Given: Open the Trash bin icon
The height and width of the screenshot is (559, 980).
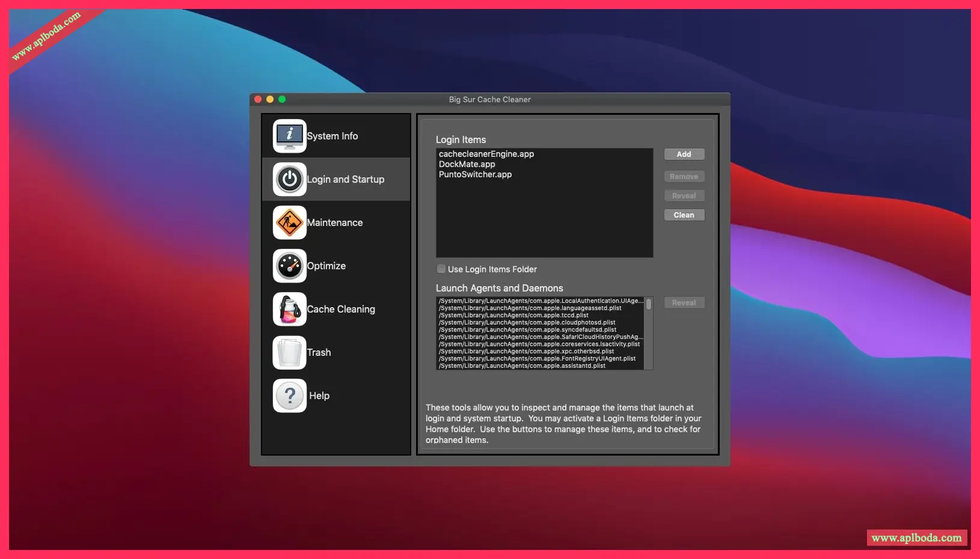Looking at the screenshot, I should 290,352.
